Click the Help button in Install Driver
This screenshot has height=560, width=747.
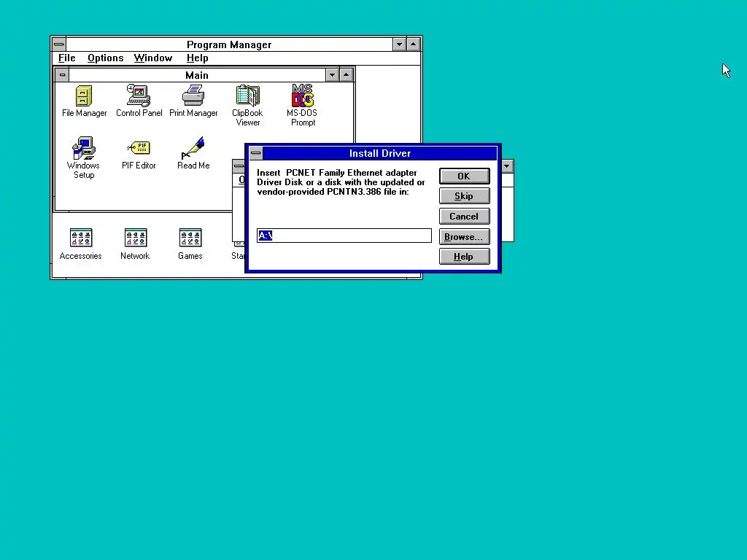[464, 257]
